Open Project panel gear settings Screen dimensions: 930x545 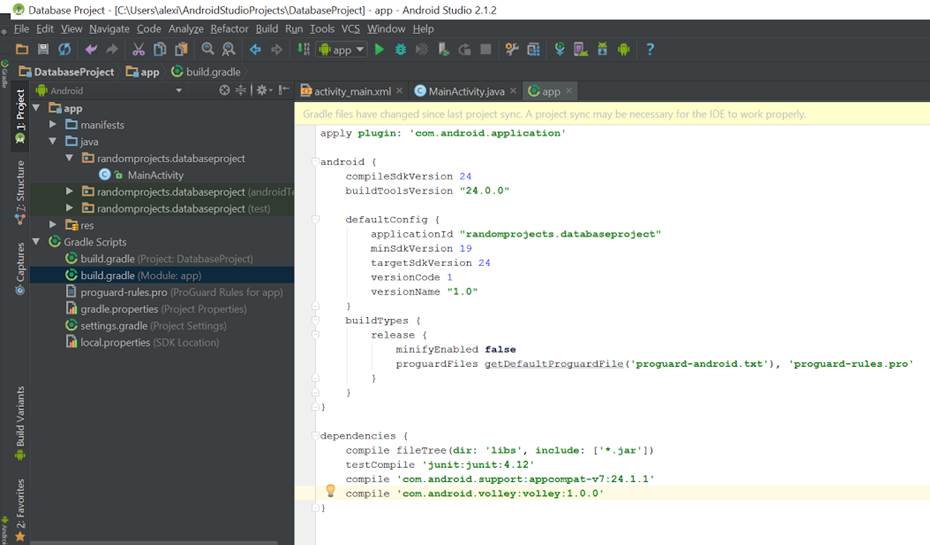coord(263,90)
